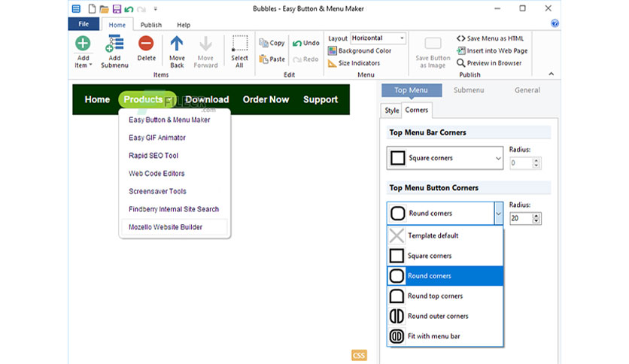Toggle Size Indicators

click(x=354, y=63)
